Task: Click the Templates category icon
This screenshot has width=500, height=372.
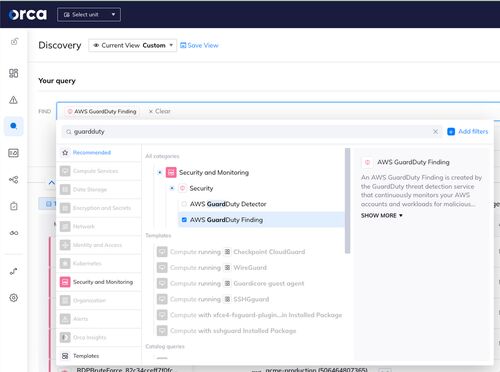Action: point(65,356)
